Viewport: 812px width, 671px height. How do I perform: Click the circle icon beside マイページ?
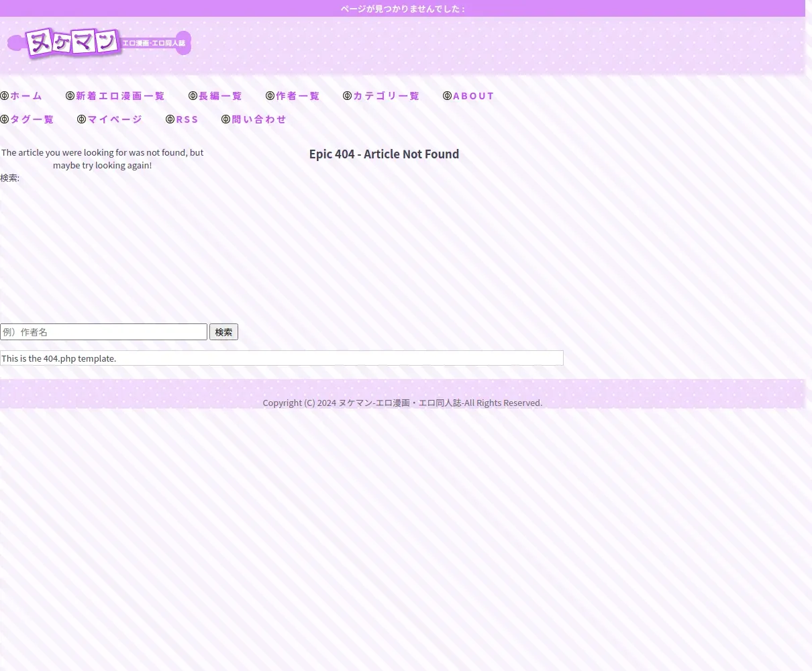tap(81, 119)
